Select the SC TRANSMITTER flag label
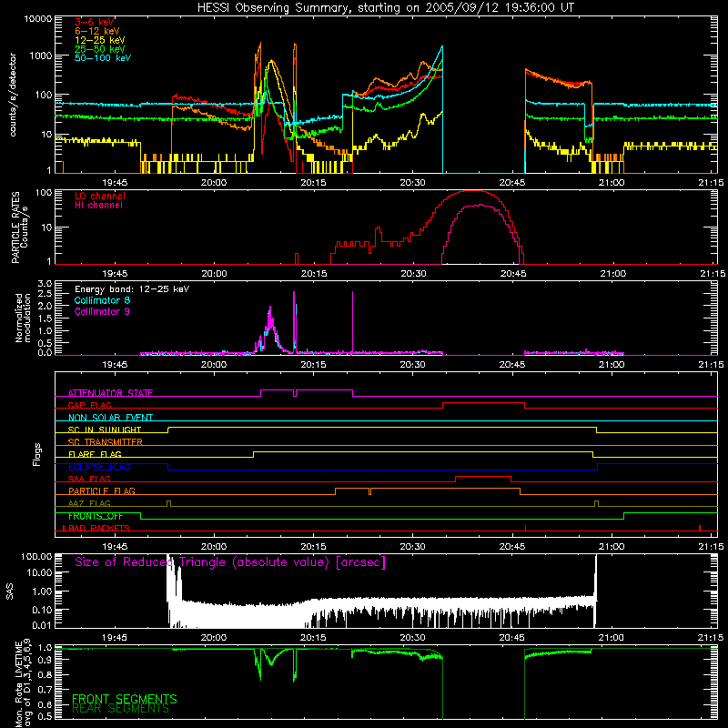 point(106,441)
